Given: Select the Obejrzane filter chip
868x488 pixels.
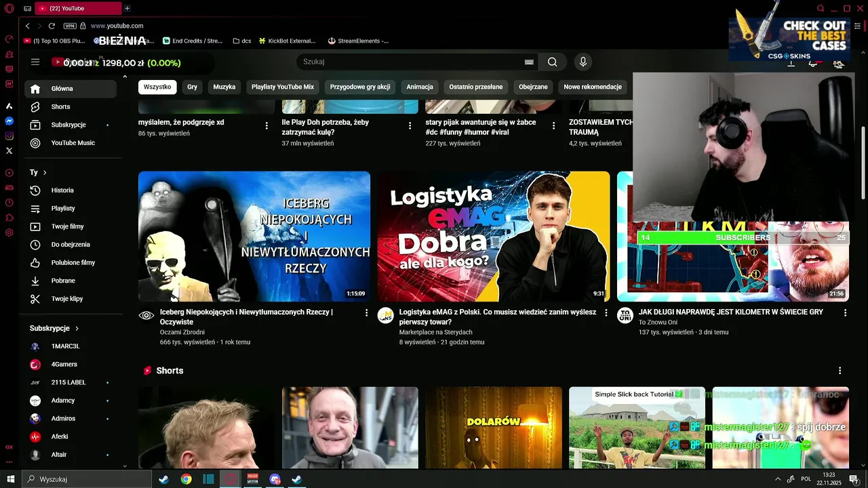Looking at the screenshot, I should pos(533,87).
